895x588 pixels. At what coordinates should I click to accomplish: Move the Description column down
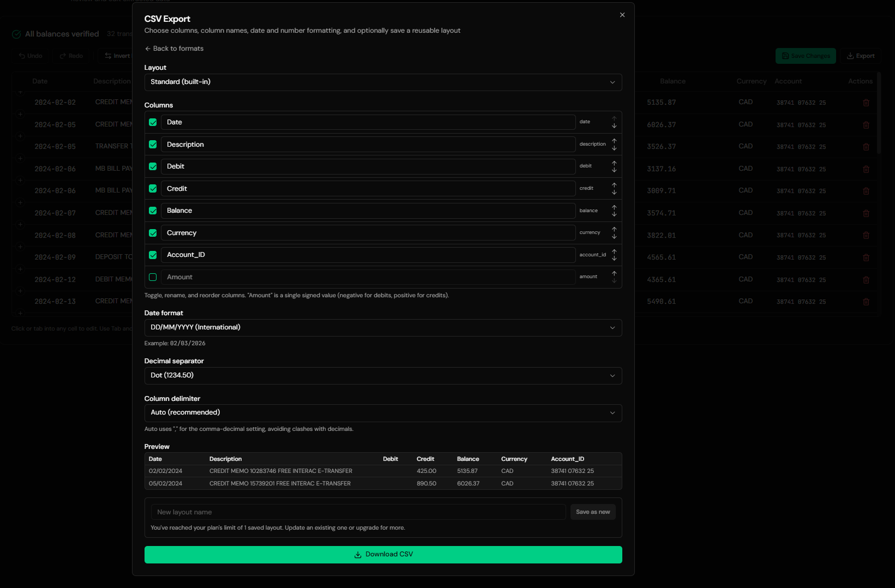(614, 148)
